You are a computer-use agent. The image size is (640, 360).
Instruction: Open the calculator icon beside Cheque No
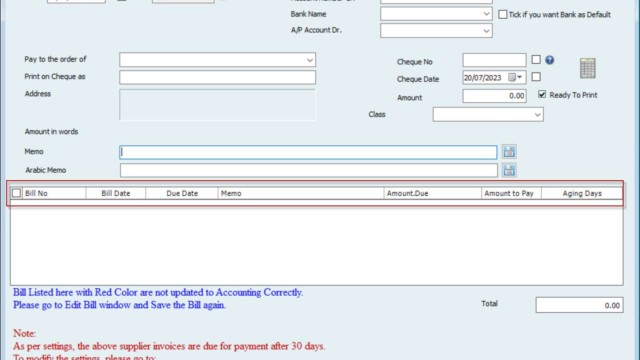[x=587, y=68]
